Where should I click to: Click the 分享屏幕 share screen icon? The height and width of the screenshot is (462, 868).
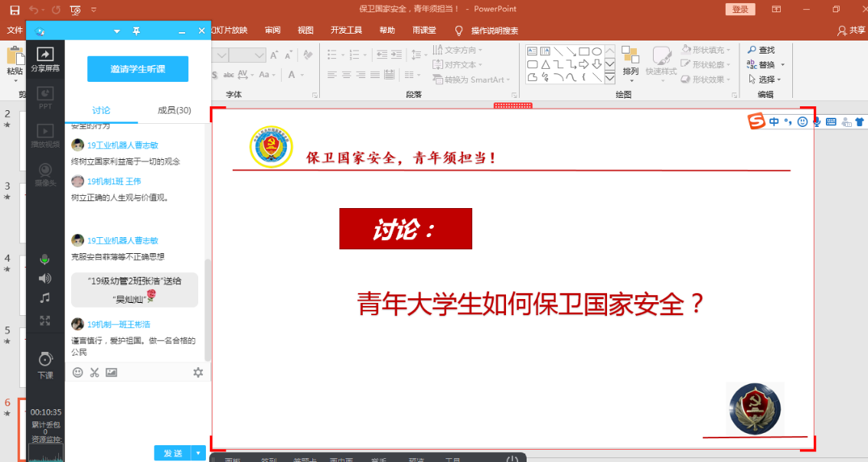45,59
